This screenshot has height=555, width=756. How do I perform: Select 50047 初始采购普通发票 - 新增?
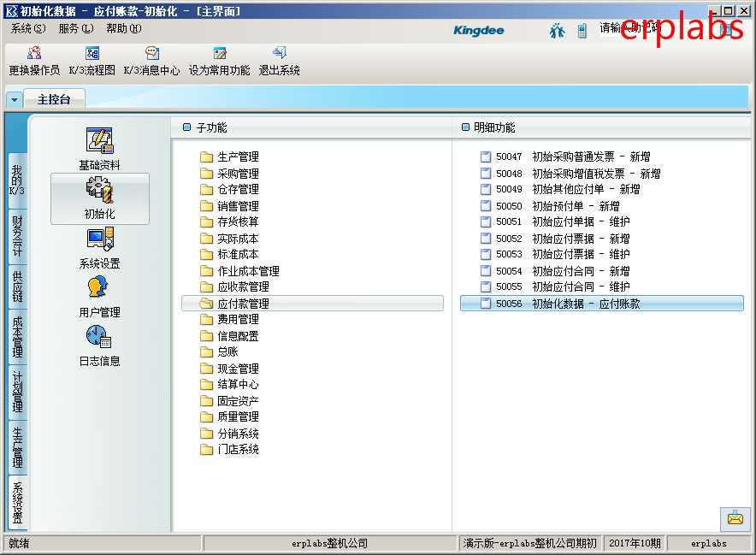pos(565,156)
